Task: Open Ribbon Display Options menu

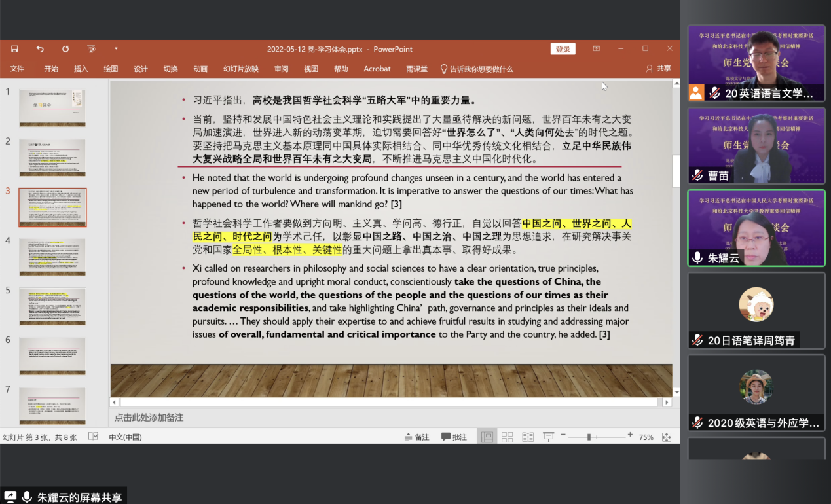Action: point(596,49)
